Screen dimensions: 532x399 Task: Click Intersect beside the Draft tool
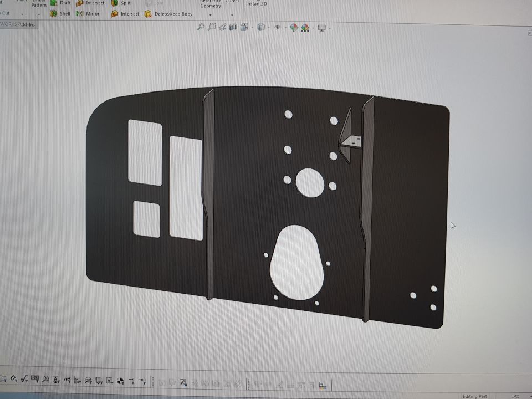point(90,3)
